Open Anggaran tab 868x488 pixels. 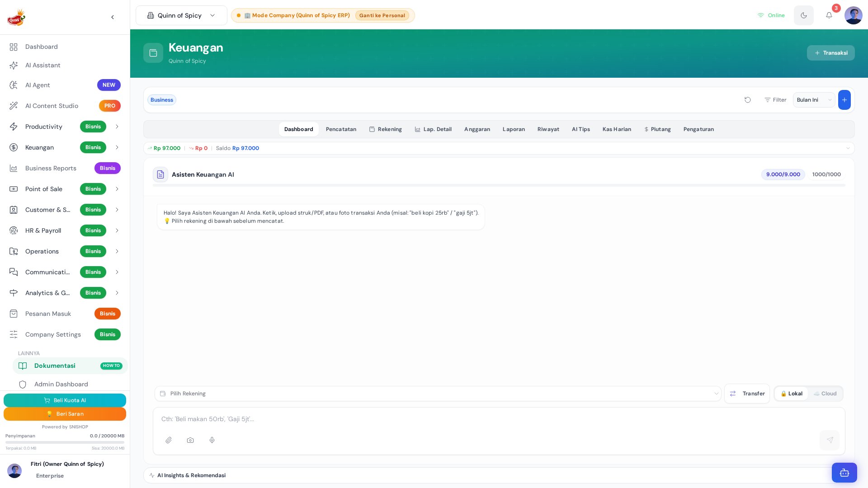pyautogui.click(x=477, y=129)
